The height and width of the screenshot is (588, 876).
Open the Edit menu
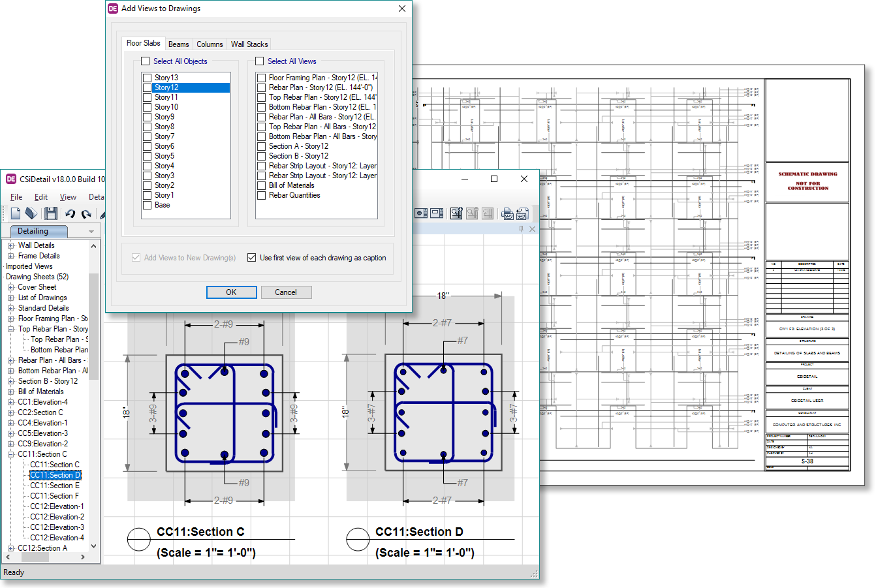pyautogui.click(x=41, y=197)
